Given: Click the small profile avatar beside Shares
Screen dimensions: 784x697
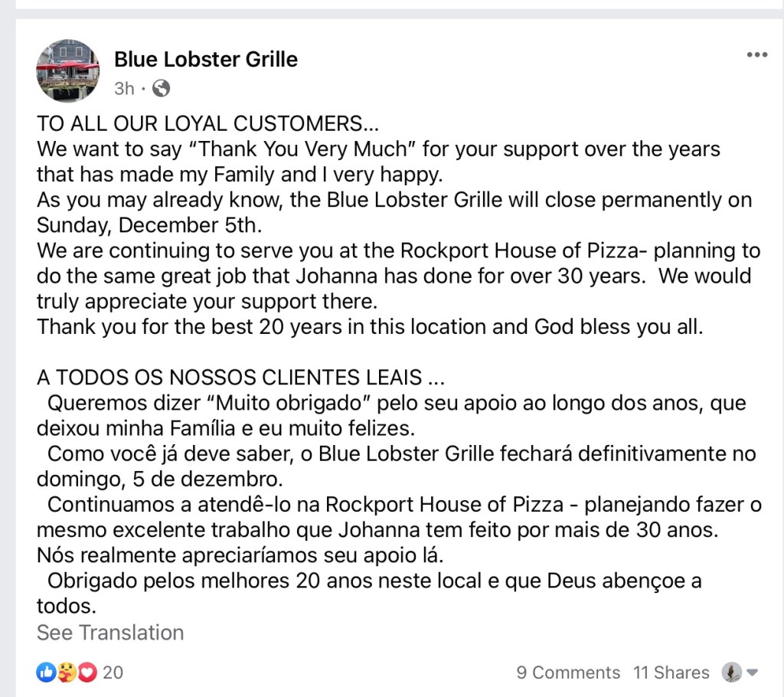Looking at the screenshot, I should coord(732,672).
